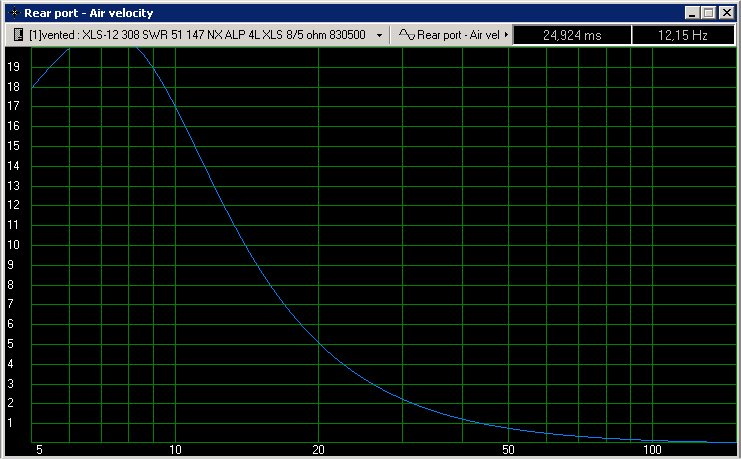This screenshot has width=741, height=459.
Task: Click the waveform graph-type icon
Action: [406, 35]
